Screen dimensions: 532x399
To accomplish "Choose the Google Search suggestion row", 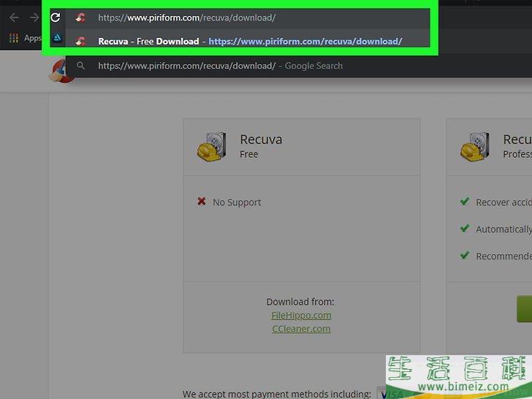I will click(299, 66).
